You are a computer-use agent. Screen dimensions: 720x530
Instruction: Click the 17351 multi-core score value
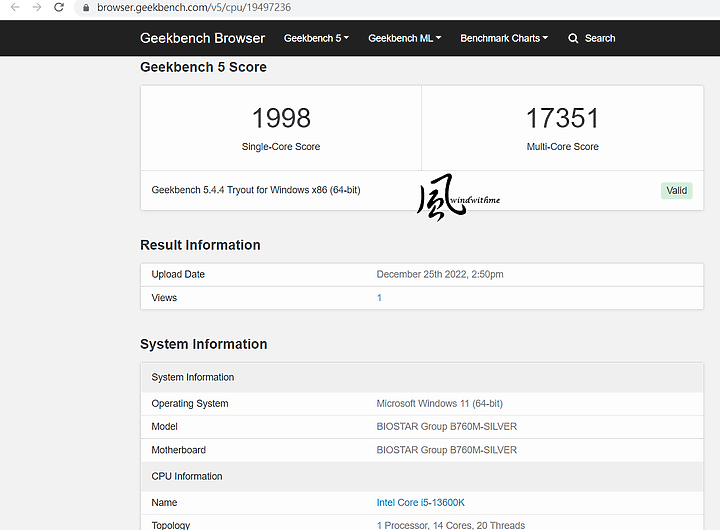pyautogui.click(x=562, y=118)
